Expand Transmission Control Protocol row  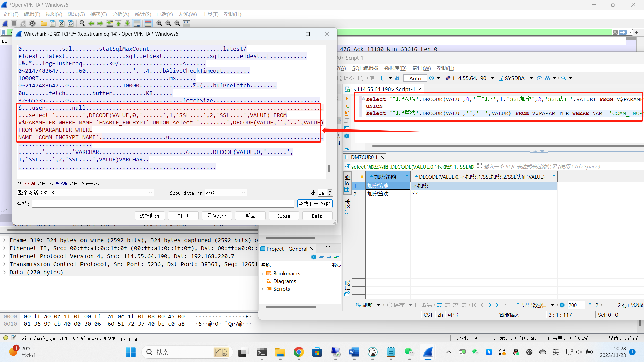[4, 264]
